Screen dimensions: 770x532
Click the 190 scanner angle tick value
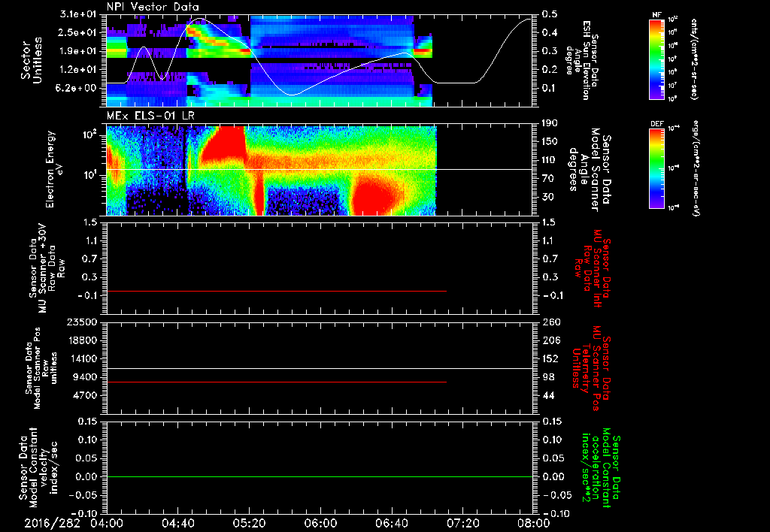pos(550,123)
